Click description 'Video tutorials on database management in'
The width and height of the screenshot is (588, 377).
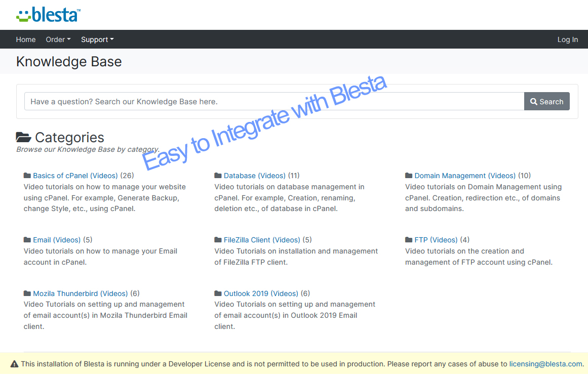(x=289, y=187)
